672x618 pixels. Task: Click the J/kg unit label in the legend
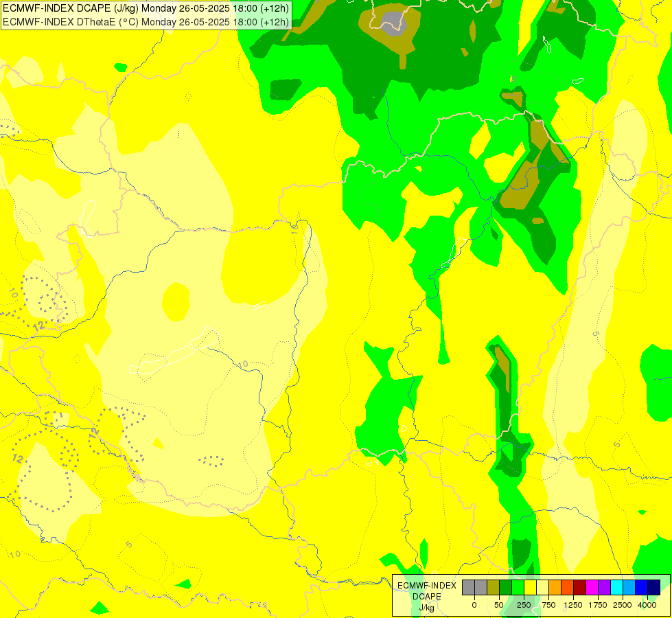pyautogui.click(x=427, y=608)
